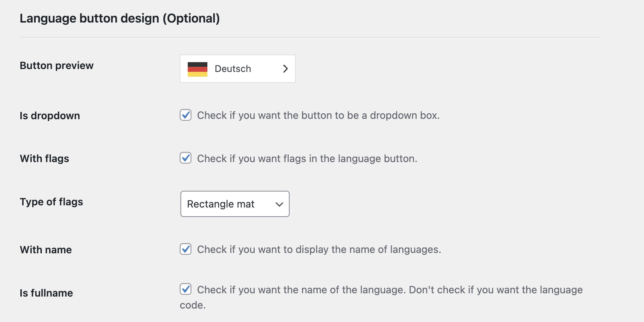Click the Button preview row label
644x322 pixels.
tap(57, 65)
